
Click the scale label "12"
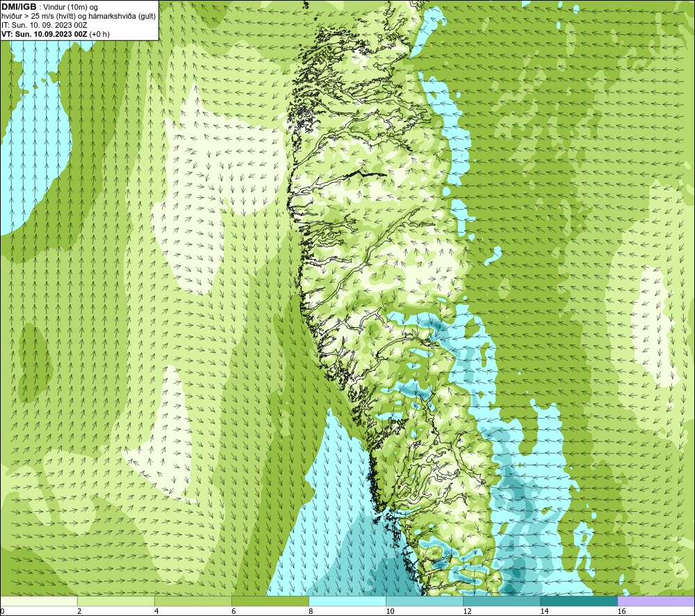coord(467,612)
